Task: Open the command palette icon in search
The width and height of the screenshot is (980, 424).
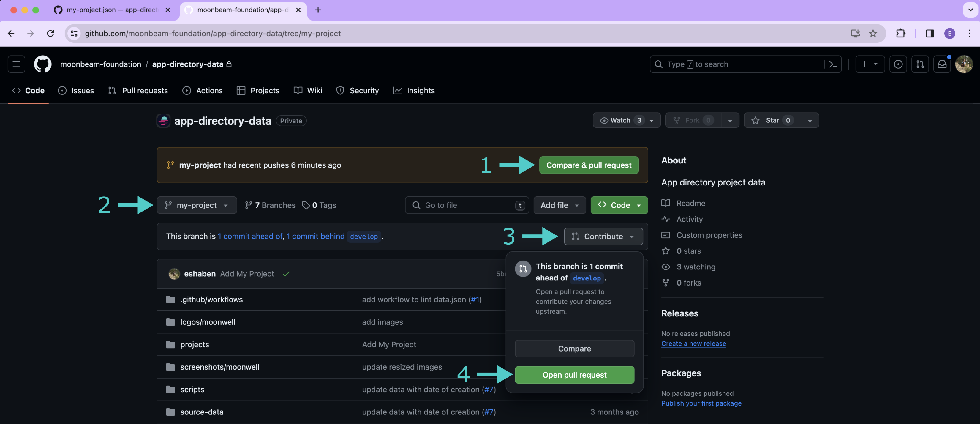Action: click(x=833, y=64)
